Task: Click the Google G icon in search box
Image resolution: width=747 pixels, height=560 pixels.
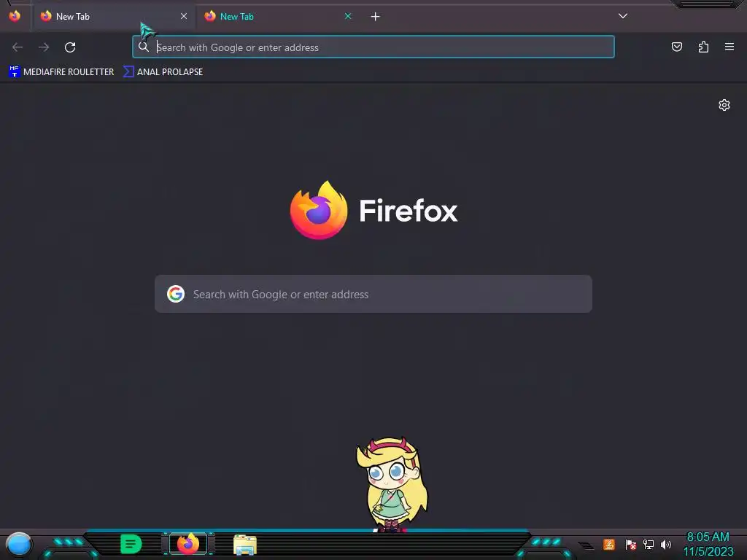Action: (x=176, y=294)
